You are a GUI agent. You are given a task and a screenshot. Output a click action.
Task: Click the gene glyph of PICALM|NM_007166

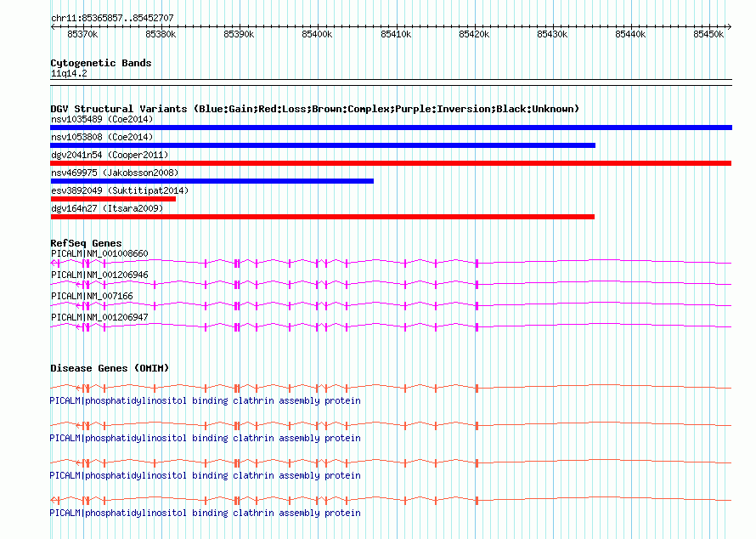(x=391, y=305)
